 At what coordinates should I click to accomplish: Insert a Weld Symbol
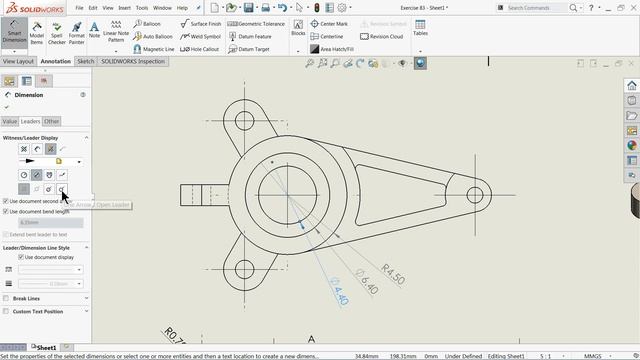[201, 36]
